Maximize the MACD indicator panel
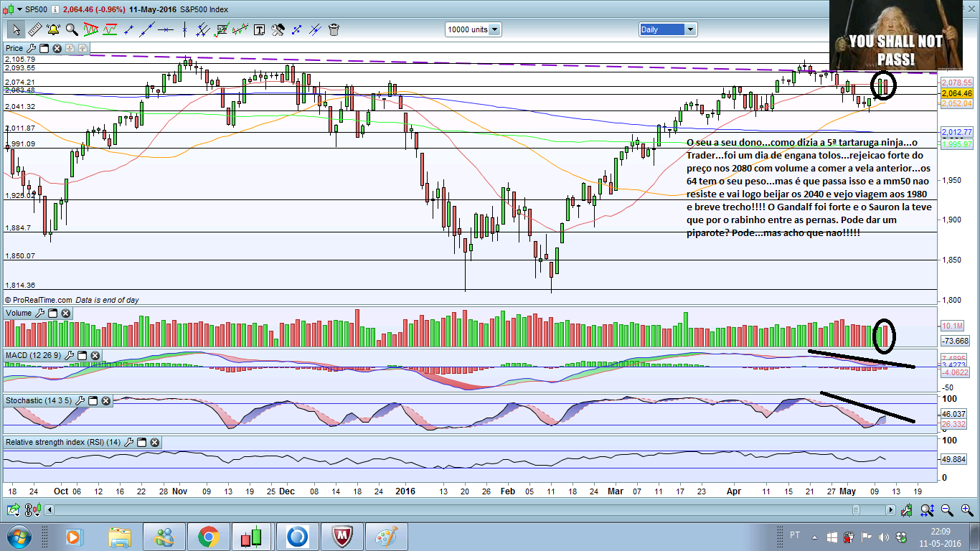980x551 pixels. (x=81, y=356)
